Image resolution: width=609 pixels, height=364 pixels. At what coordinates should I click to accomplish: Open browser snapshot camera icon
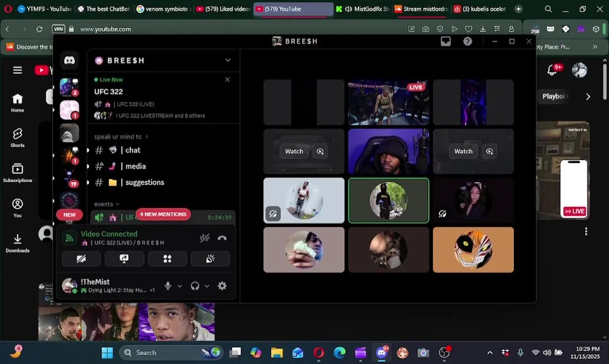coord(426,29)
